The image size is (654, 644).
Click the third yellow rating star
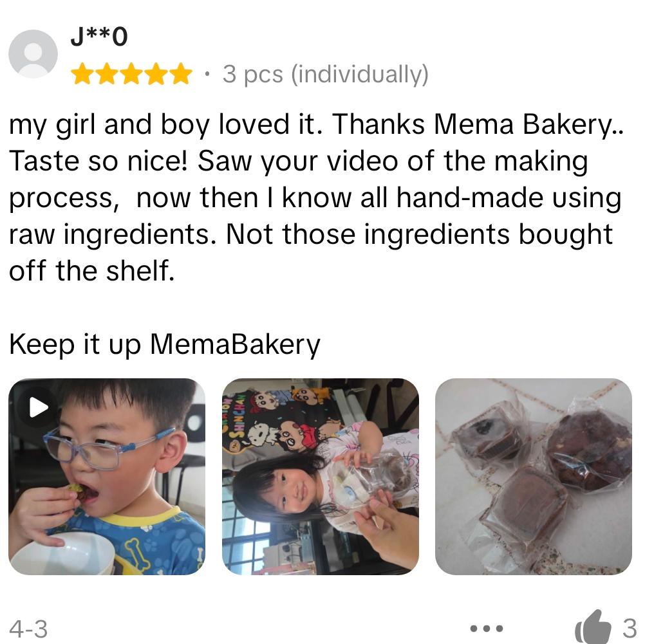pos(131,74)
